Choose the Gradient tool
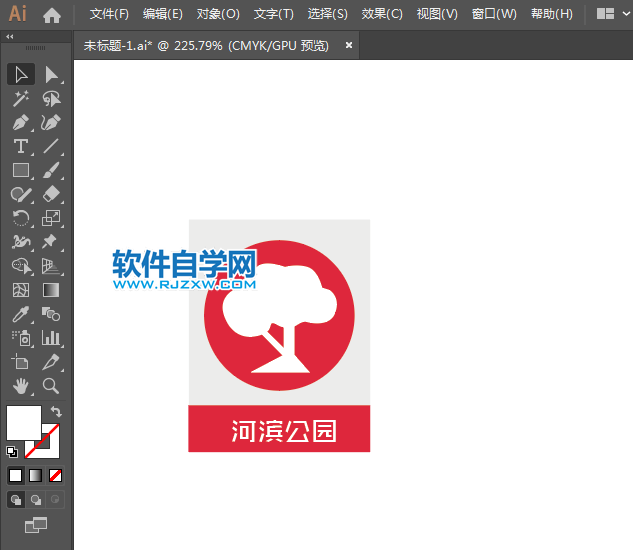 (x=51, y=290)
